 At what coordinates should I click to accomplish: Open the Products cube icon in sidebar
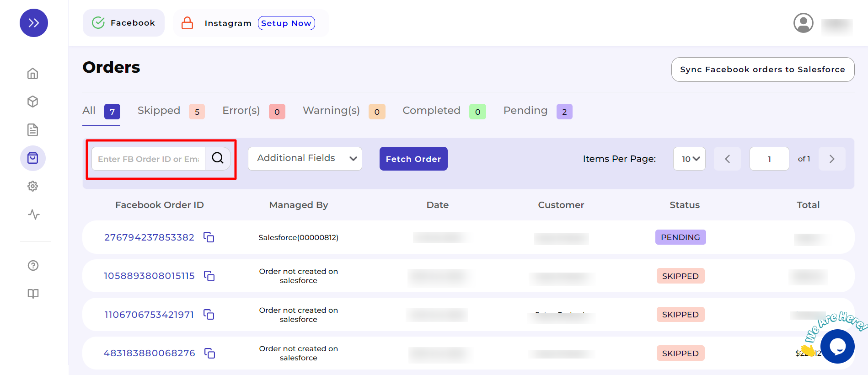pos(33,102)
